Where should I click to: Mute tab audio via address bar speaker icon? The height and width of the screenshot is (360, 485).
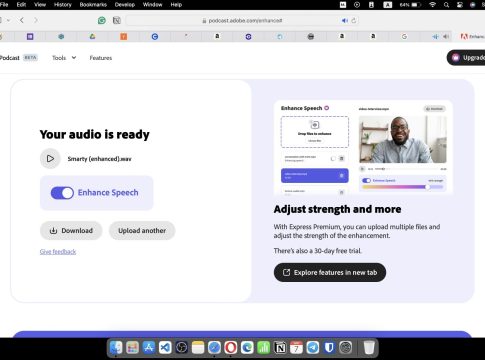pos(345,21)
